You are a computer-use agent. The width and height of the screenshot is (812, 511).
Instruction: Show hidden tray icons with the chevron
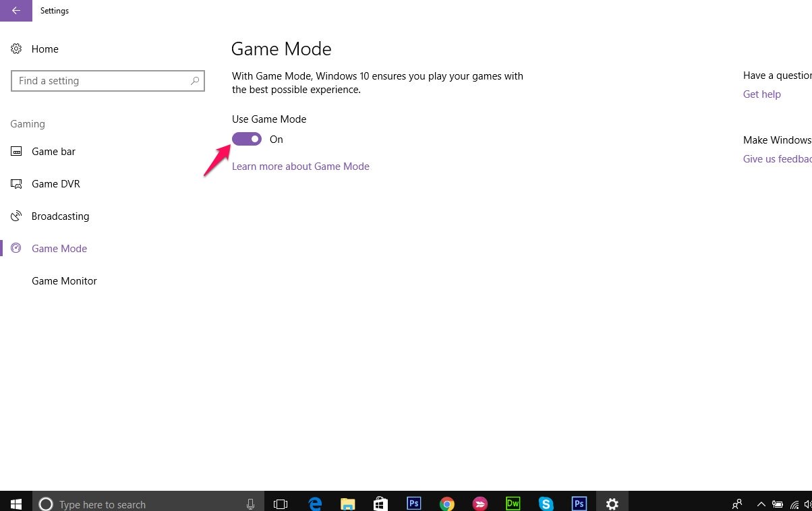pos(761,504)
